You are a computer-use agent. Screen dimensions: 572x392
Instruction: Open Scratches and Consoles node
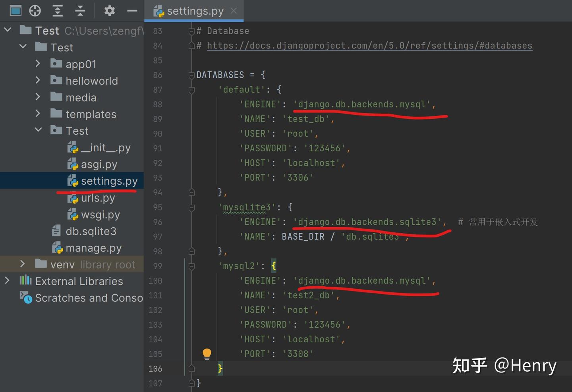(x=89, y=297)
